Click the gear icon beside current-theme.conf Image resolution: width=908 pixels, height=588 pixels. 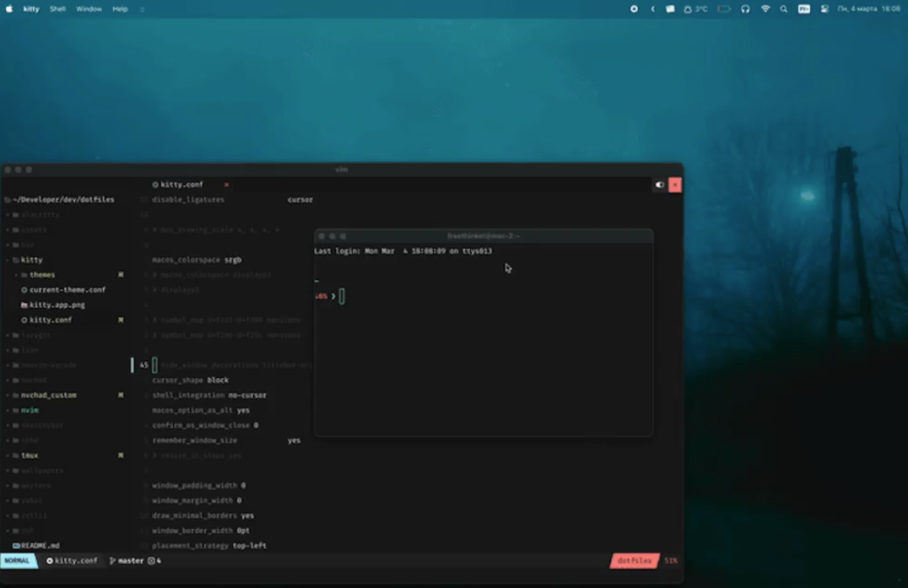tap(24, 290)
